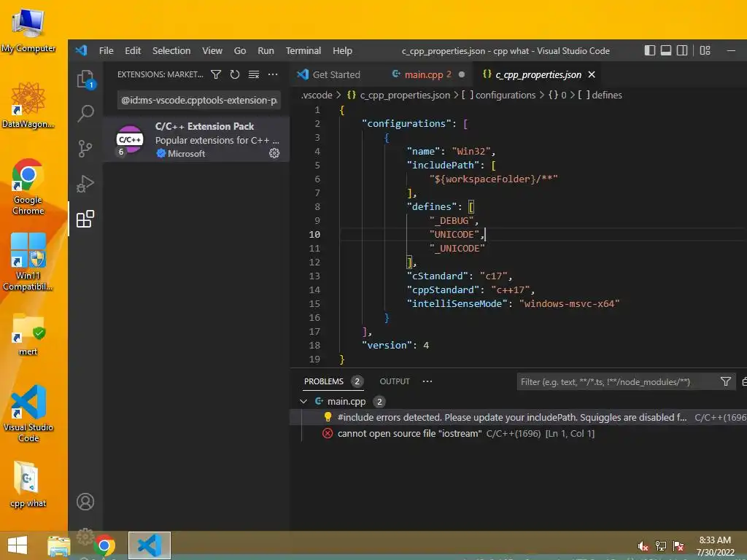Select the include errors detected problem
This screenshot has width=747, height=560.
coord(518,417)
